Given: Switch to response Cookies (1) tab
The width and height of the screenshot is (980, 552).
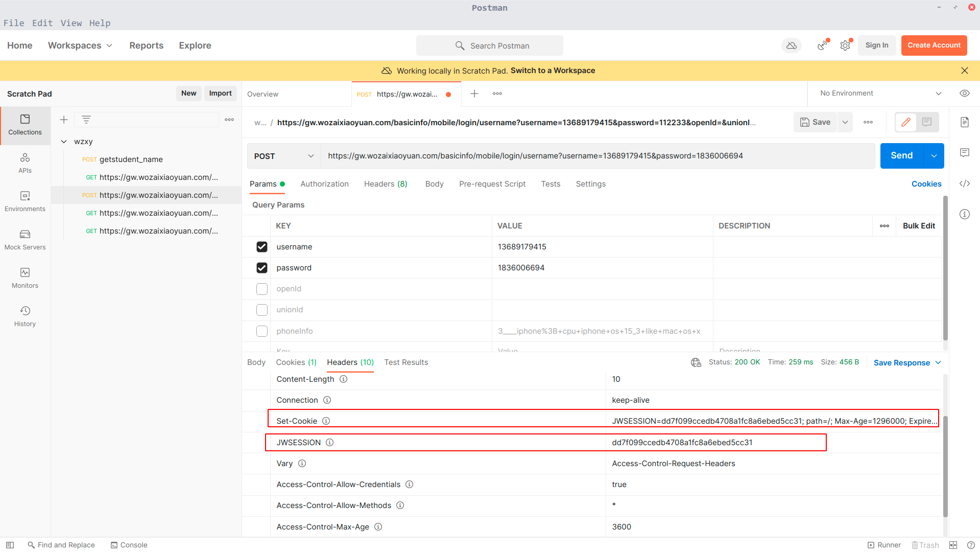Looking at the screenshot, I should coord(296,362).
